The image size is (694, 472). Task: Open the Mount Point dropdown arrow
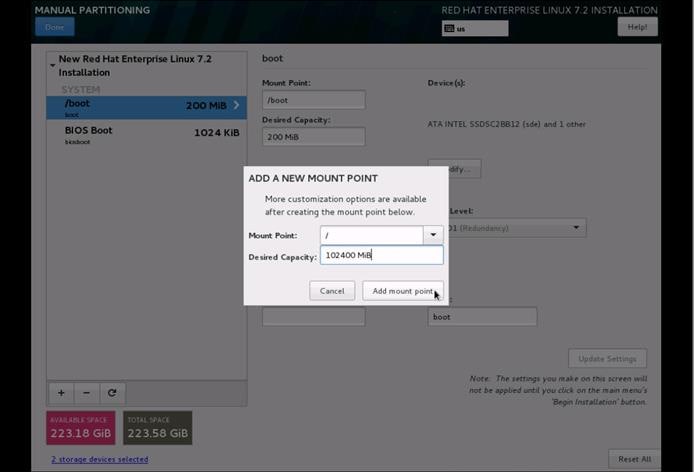pos(433,235)
